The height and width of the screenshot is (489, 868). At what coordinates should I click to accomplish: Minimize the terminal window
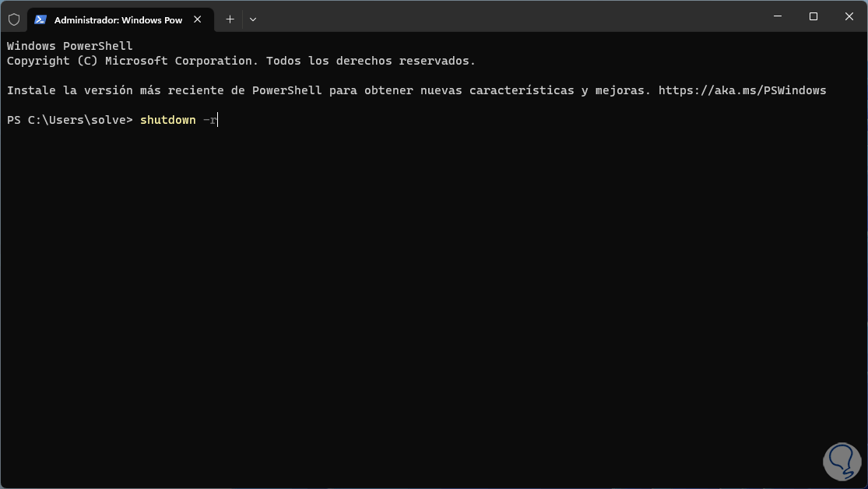[777, 16]
